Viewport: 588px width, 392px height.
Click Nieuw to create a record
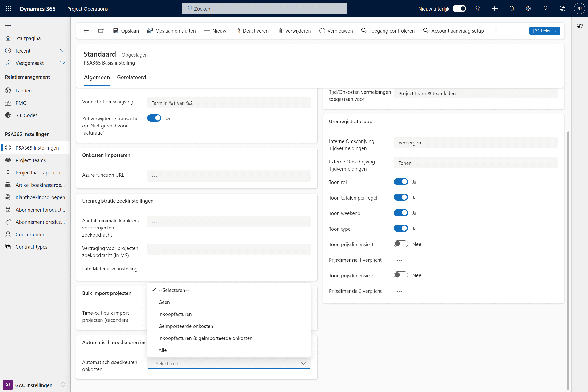pos(215,30)
